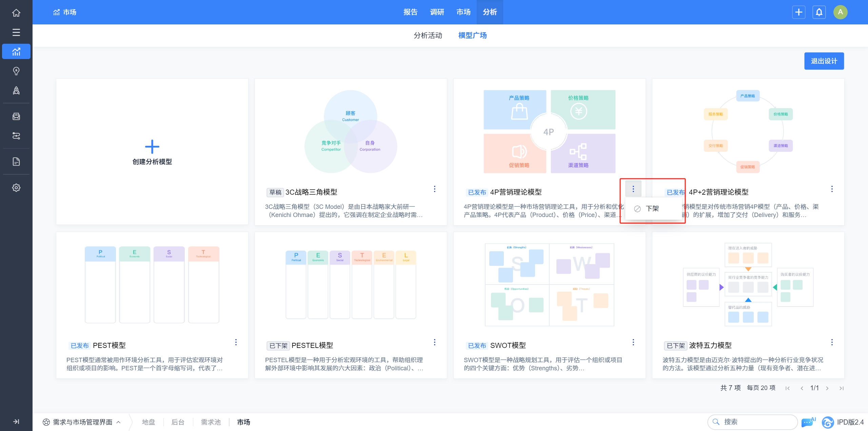Open the AI chat assistant icon
This screenshot has width=868, height=431.
(x=808, y=422)
